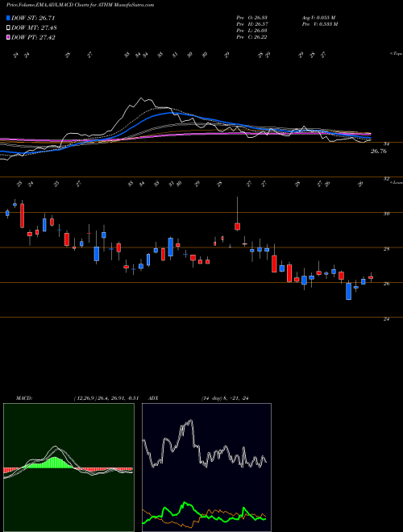Click the ADX (14 day) values text
This screenshot has height=532, width=403.
click(x=225, y=398)
